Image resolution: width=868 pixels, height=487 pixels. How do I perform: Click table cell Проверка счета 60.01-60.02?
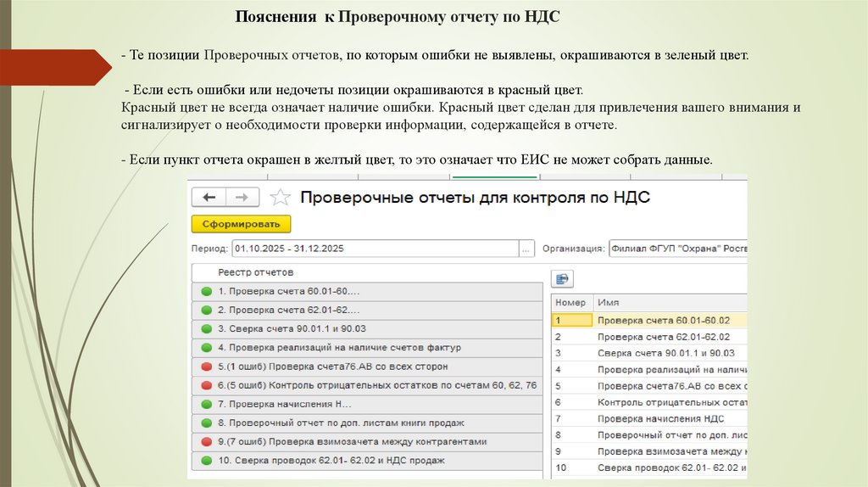pyautogui.click(x=670, y=320)
